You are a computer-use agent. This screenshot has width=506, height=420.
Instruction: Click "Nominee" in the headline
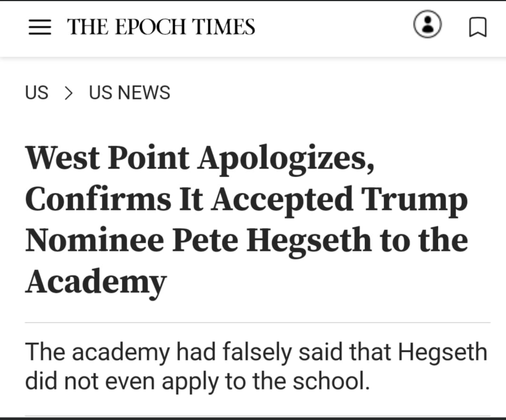click(94, 241)
